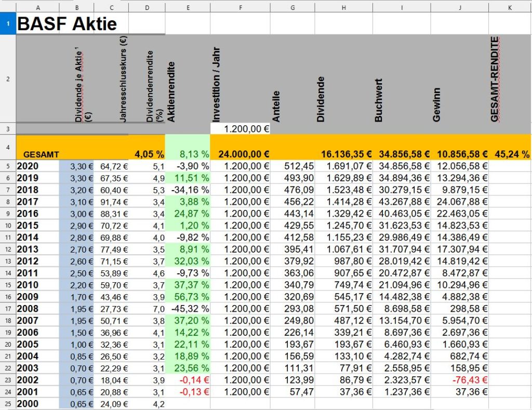Viewport: 532px width, 410px height.
Task: Select 2014 dividend 1.155,23 €
Action: click(x=344, y=237)
